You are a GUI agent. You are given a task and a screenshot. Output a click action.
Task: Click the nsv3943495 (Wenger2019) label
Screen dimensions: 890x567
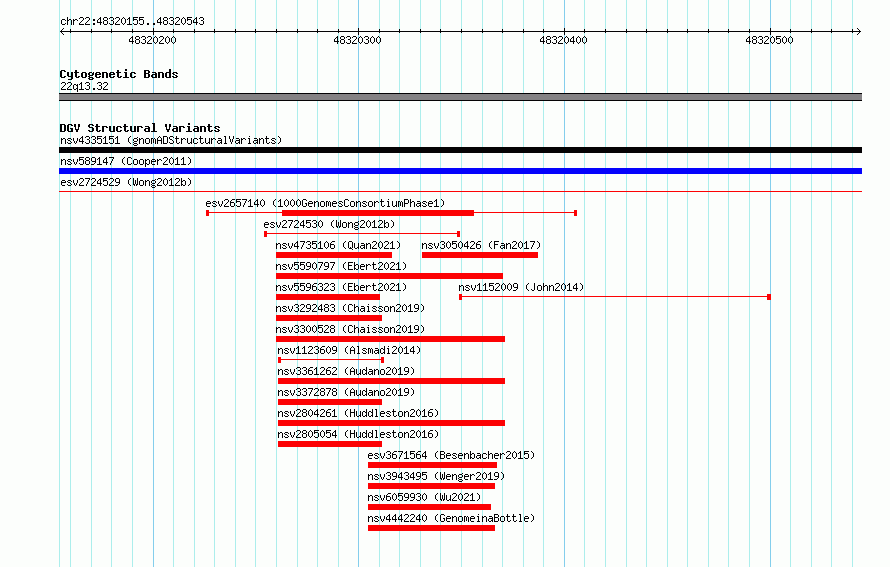pyautogui.click(x=436, y=476)
